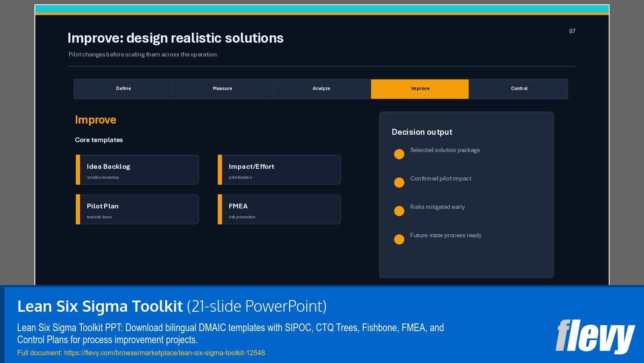Click the 'Risks mitigated early' text
The width and height of the screenshot is (644, 363).
(x=438, y=207)
